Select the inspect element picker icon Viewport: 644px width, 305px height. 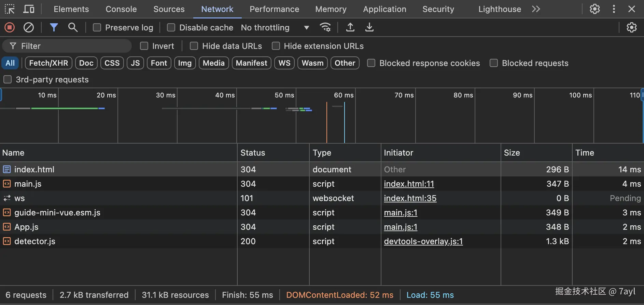click(x=10, y=9)
